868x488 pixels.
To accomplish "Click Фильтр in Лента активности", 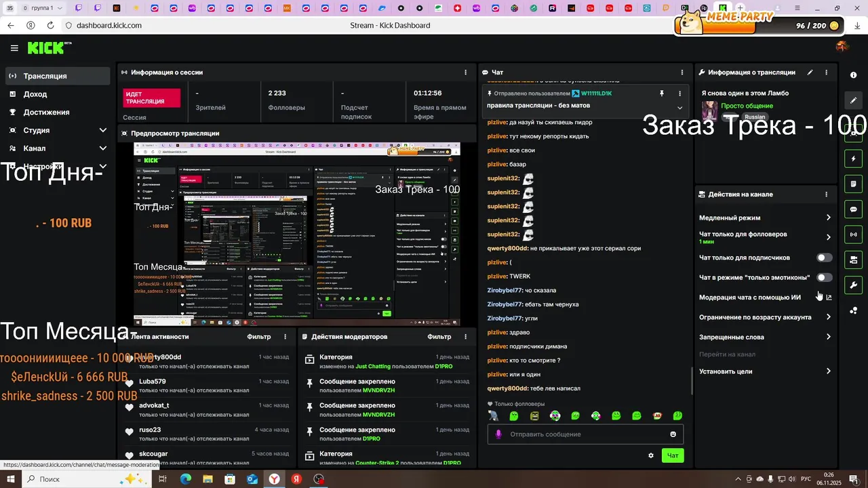I will (258, 337).
